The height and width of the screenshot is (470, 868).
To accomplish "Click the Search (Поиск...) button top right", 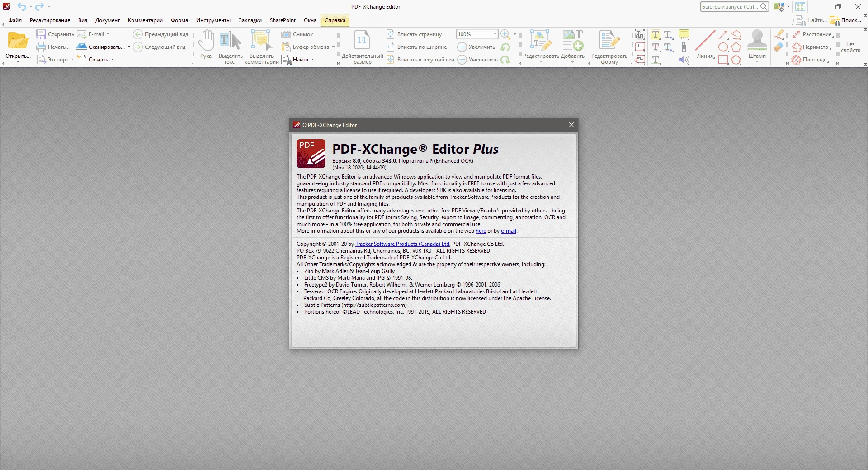I will pyautogui.click(x=846, y=20).
